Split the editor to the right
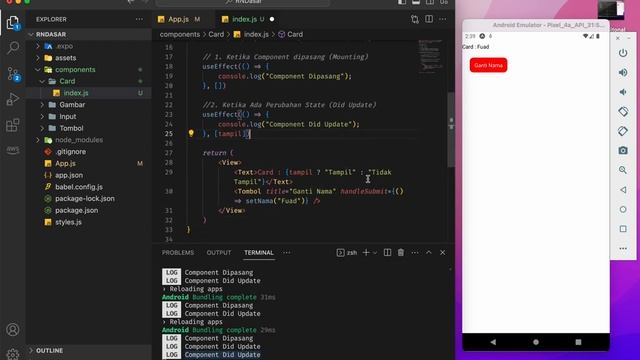Viewport: 640px width, 360px height. point(429,19)
